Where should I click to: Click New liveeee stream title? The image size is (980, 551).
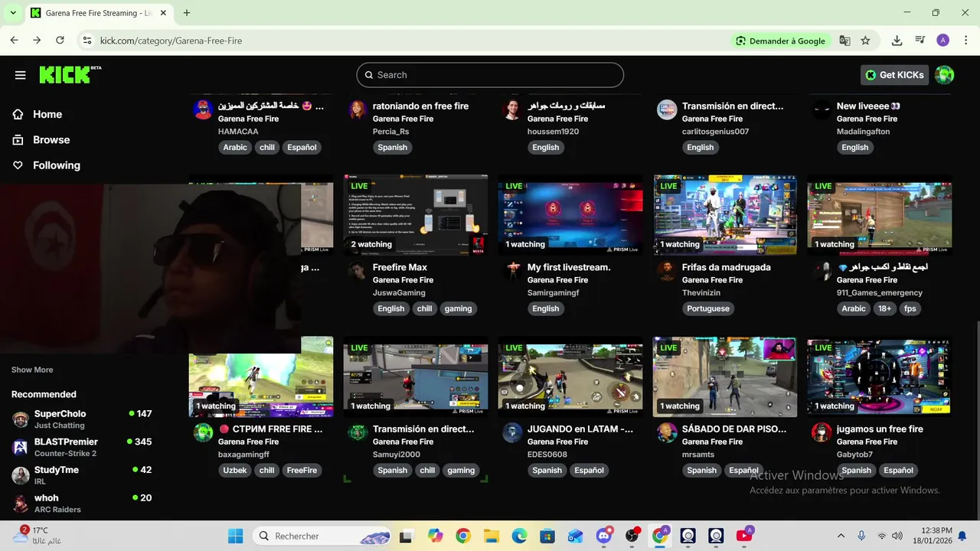click(x=868, y=106)
